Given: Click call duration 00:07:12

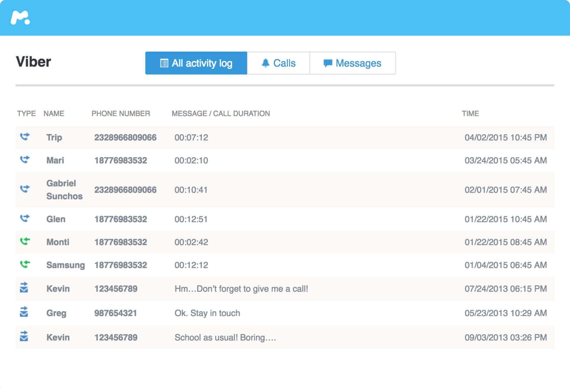Looking at the screenshot, I should 191,138.
